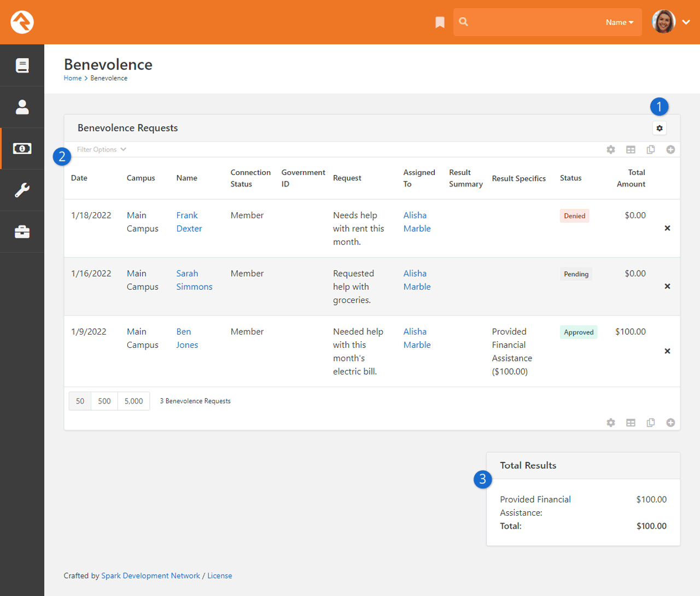This screenshot has height=596, width=700.
Task: Click the block settings gear in the panel header
Action: pyautogui.click(x=660, y=128)
